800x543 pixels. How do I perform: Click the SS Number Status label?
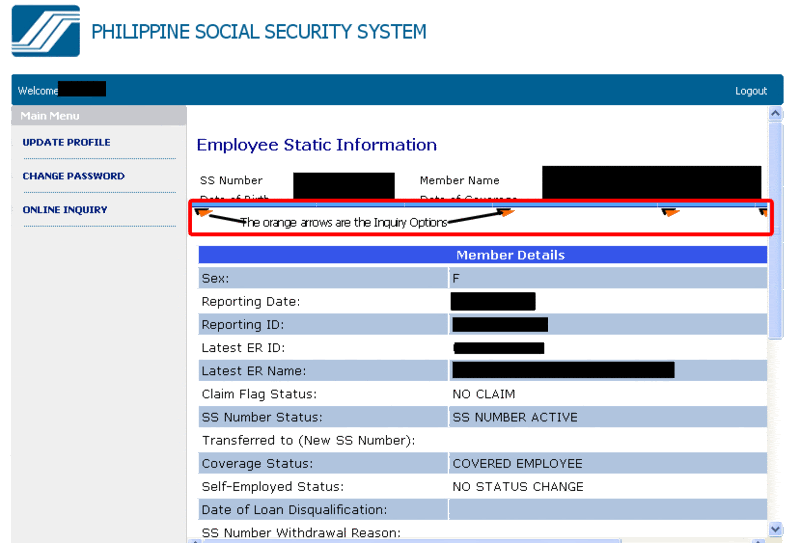262,417
